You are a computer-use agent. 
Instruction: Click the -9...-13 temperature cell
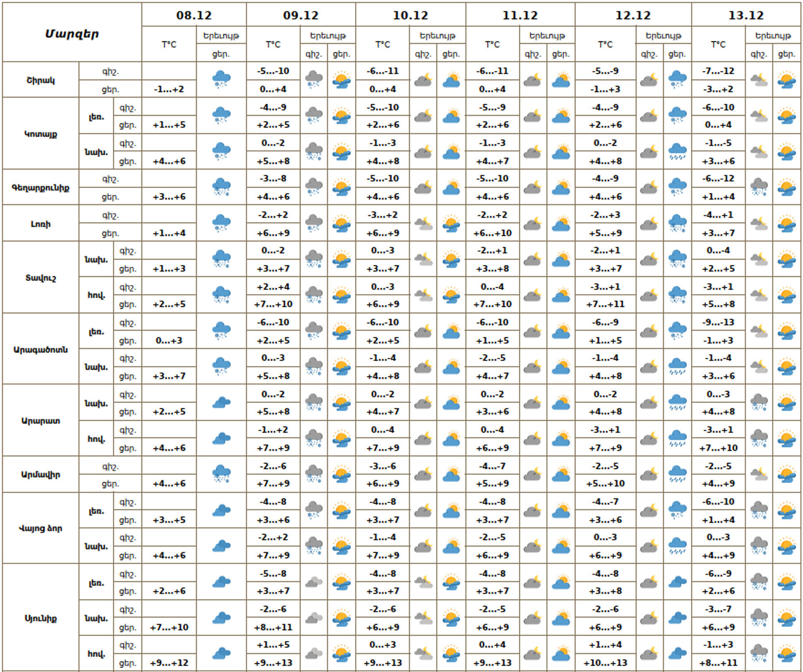click(x=718, y=322)
